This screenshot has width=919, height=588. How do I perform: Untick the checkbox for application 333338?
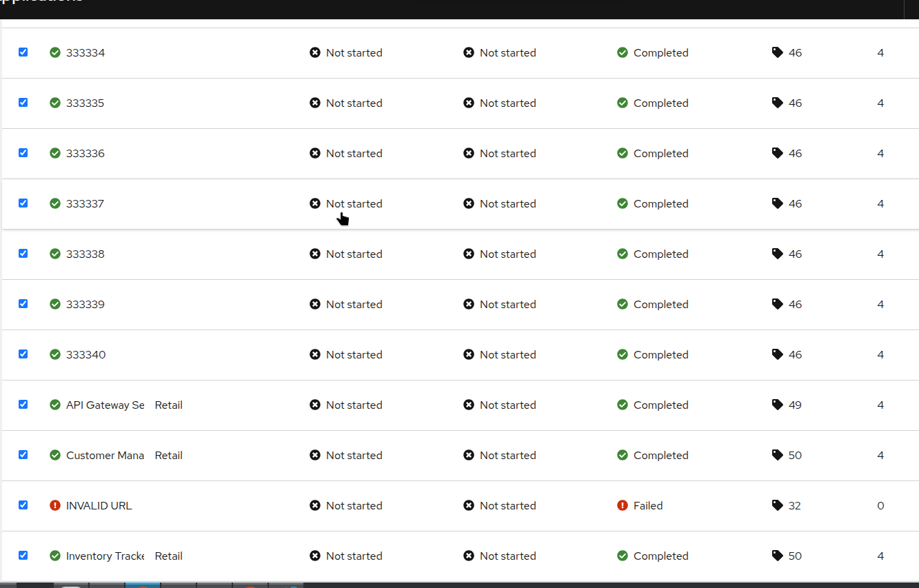coord(23,253)
